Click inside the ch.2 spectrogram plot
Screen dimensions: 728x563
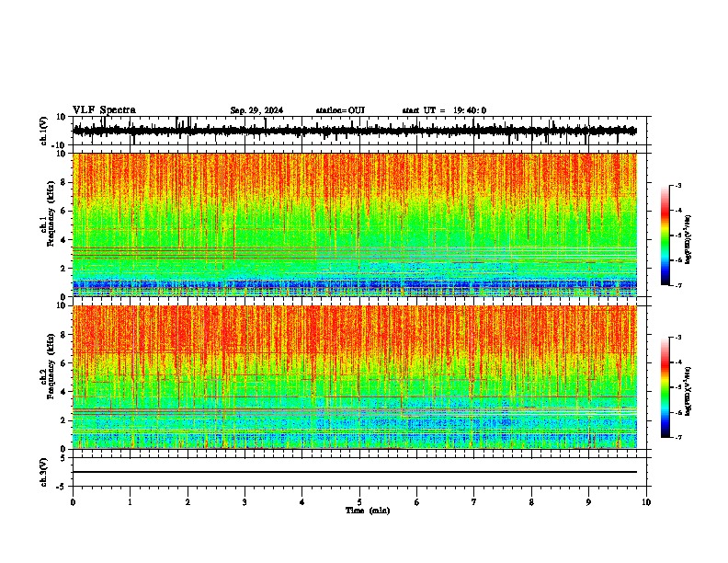pos(355,377)
